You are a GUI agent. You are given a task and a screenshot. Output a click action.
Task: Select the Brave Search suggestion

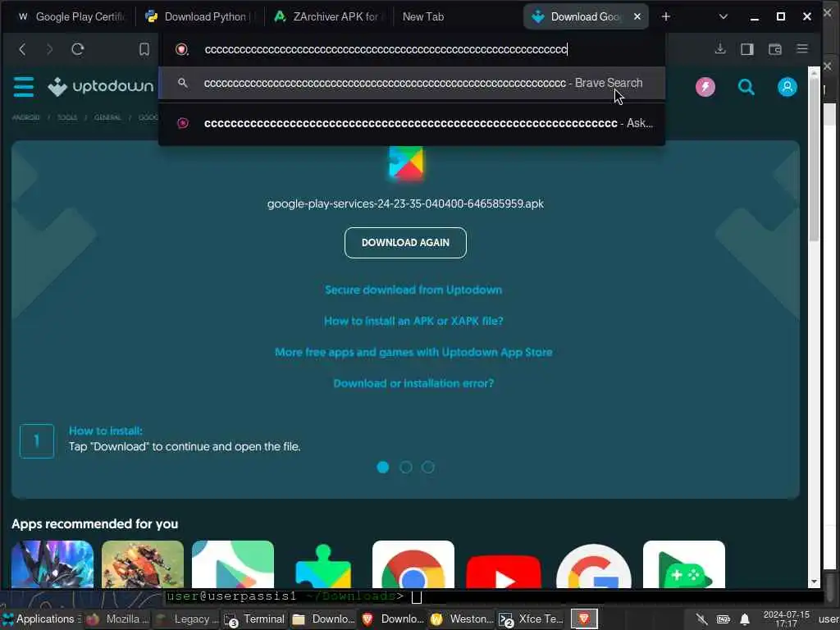(x=412, y=83)
